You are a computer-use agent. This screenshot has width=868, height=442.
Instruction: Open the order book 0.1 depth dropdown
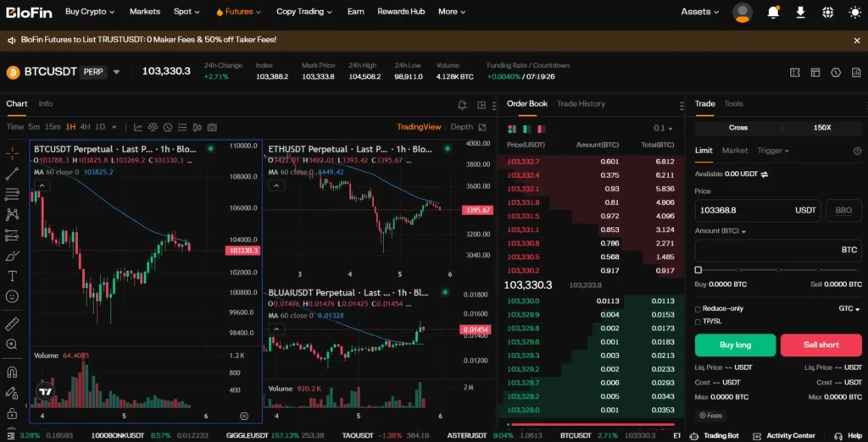pyautogui.click(x=663, y=129)
